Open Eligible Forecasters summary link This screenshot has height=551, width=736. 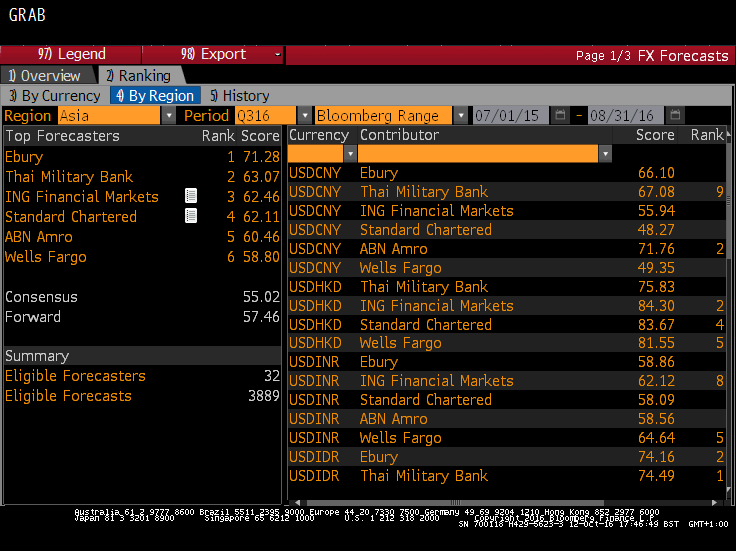point(75,376)
